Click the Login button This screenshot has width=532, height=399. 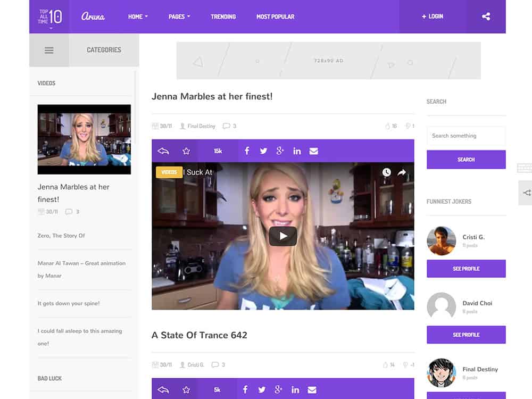[433, 16]
